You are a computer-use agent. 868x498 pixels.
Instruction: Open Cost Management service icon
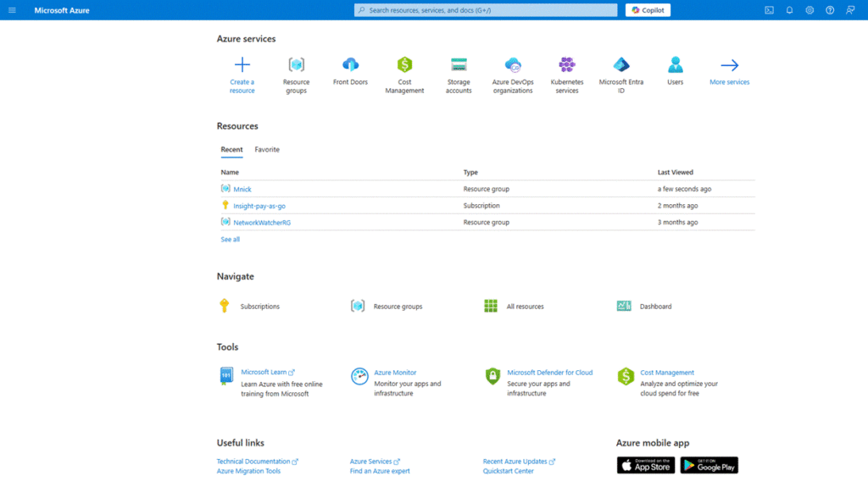tap(404, 65)
